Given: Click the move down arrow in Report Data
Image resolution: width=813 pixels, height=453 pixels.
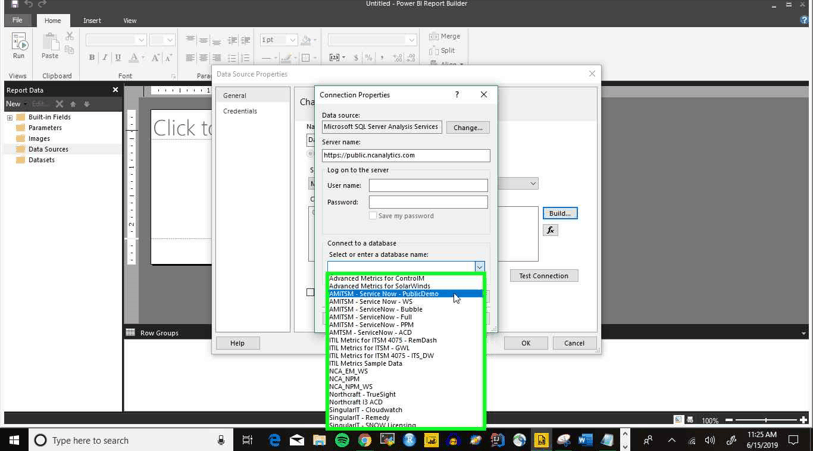Looking at the screenshot, I should (x=87, y=104).
